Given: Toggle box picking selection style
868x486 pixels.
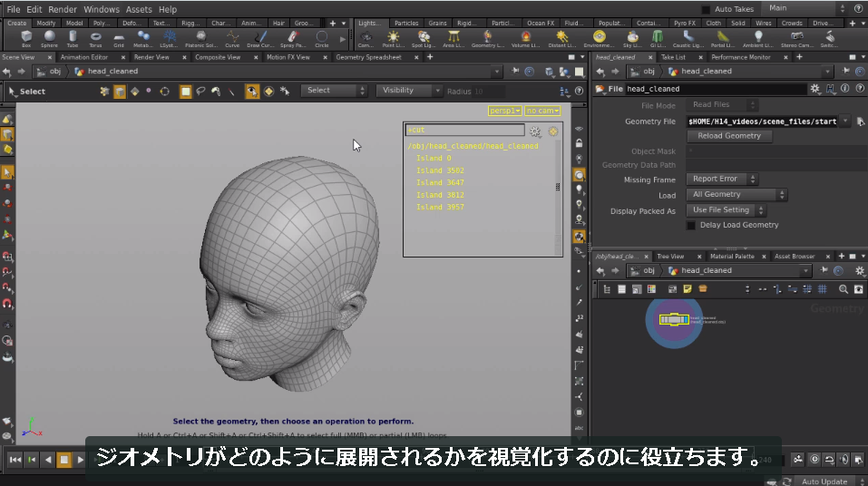Looking at the screenshot, I should point(185,92).
